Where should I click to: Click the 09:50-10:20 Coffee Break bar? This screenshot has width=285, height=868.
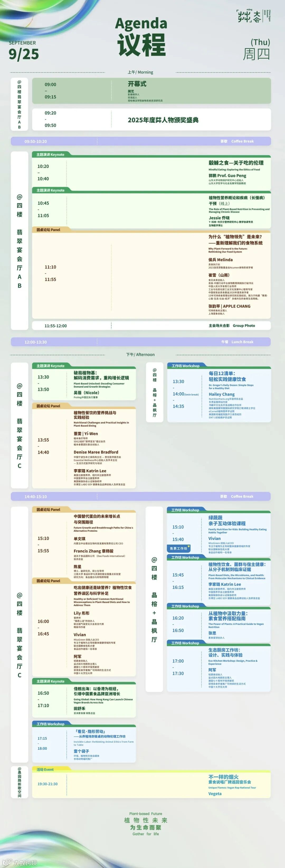point(141,141)
